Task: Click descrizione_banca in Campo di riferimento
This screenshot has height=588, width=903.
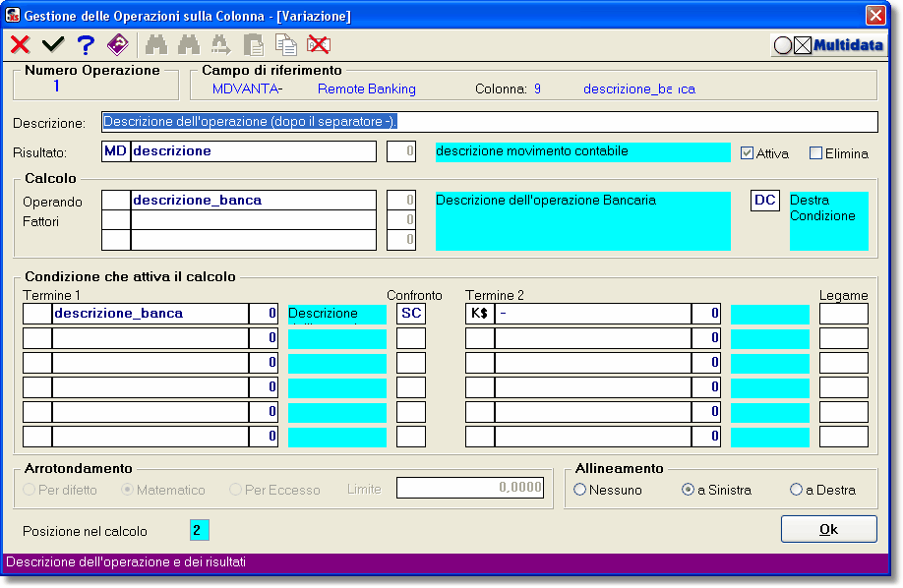Action: (639, 89)
